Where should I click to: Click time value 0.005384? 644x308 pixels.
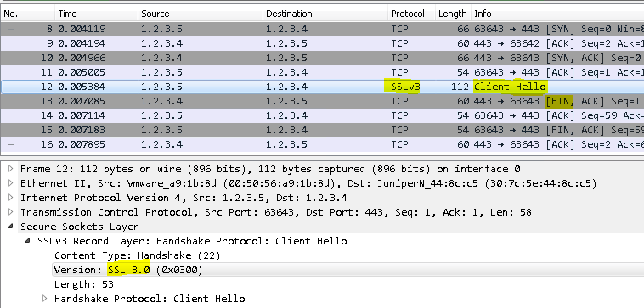point(82,87)
